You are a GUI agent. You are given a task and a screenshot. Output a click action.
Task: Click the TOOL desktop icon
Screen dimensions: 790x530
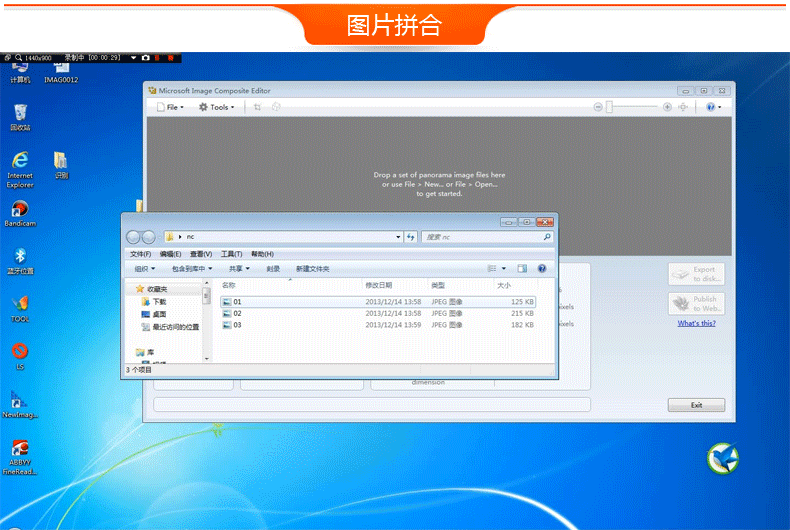coord(20,309)
